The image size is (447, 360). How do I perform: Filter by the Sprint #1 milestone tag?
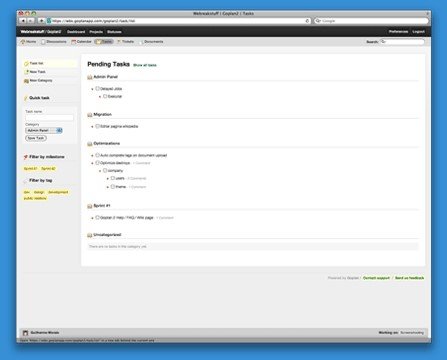[31, 169]
